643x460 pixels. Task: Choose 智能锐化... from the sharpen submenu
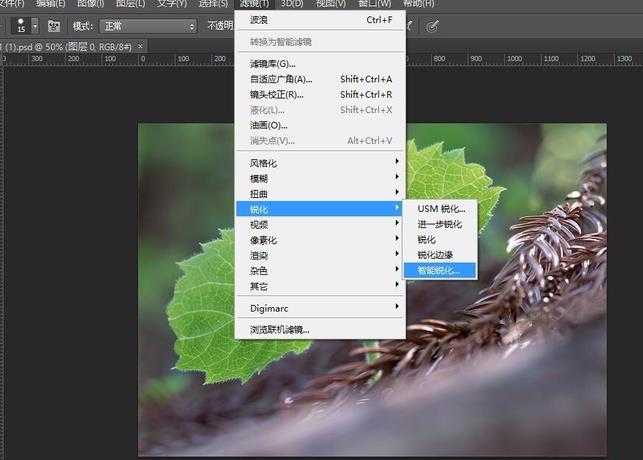(x=439, y=270)
